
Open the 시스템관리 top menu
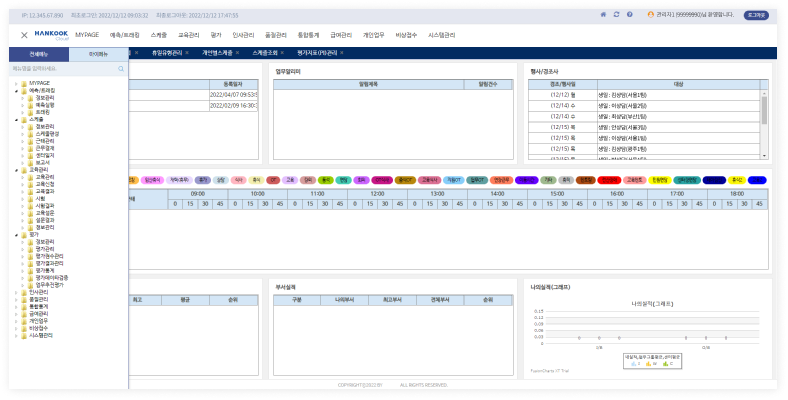(441, 34)
